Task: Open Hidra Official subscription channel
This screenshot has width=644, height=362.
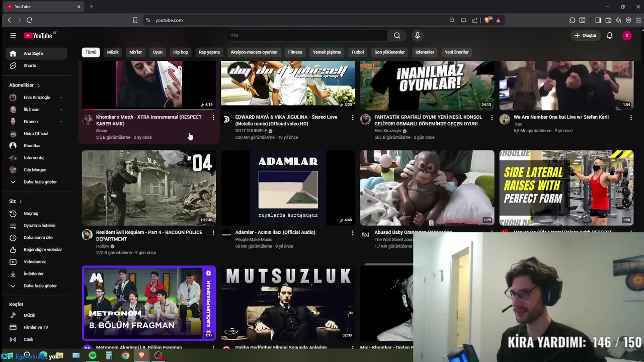Action: pyautogui.click(x=37, y=134)
